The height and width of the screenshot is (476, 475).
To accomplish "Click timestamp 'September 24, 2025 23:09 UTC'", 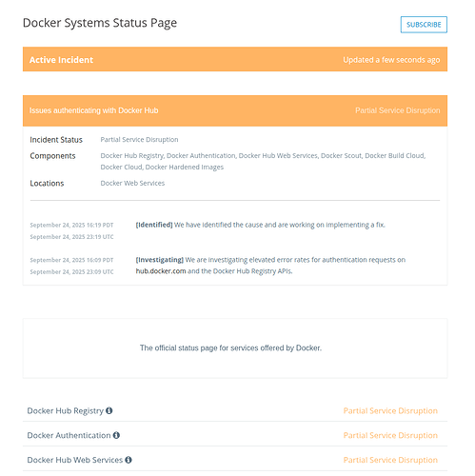I will 71,271.
